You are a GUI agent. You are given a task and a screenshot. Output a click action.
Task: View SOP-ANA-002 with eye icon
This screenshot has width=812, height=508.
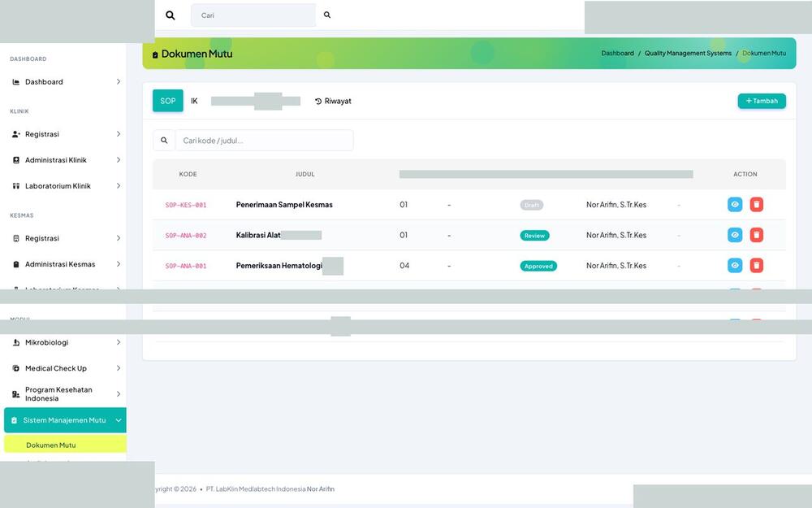(735, 236)
